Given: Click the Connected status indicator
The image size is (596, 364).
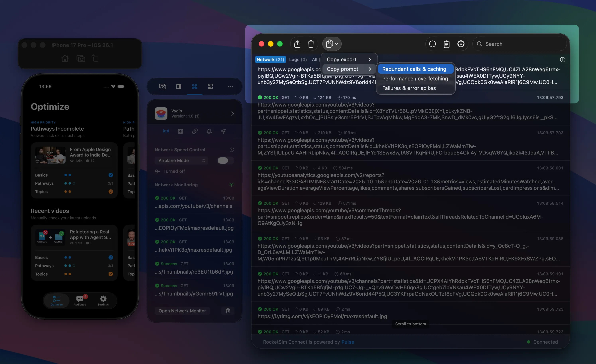Looking at the screenshot, I should [x=542, y=342].
